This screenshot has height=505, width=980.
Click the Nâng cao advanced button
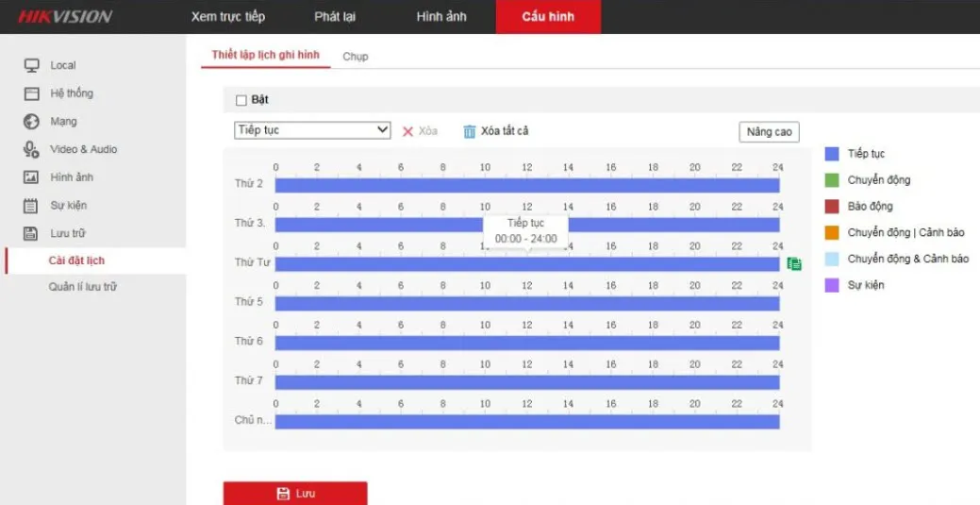click(769, 131)
